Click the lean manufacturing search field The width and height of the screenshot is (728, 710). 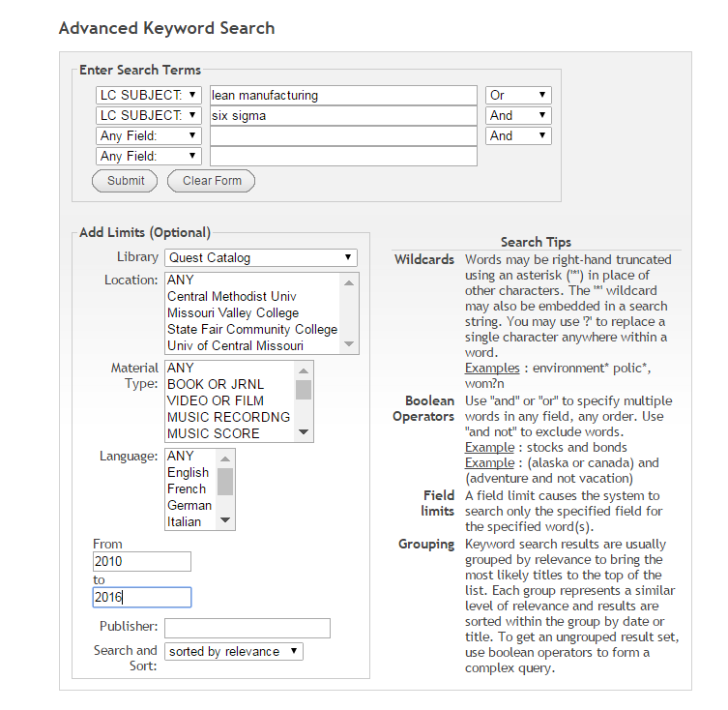(343, 95)
